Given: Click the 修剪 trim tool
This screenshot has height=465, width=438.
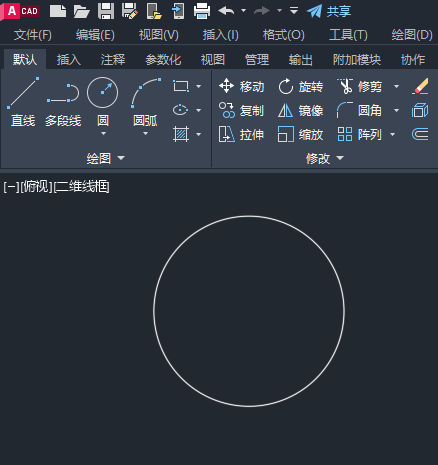Looking at the screenshot, I should (359, 86).
